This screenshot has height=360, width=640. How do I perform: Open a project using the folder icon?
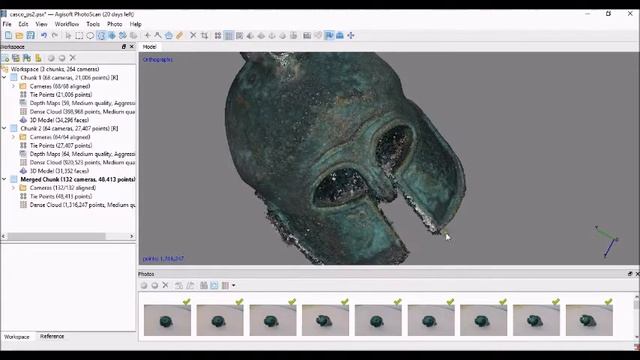(x=19, y=36)
